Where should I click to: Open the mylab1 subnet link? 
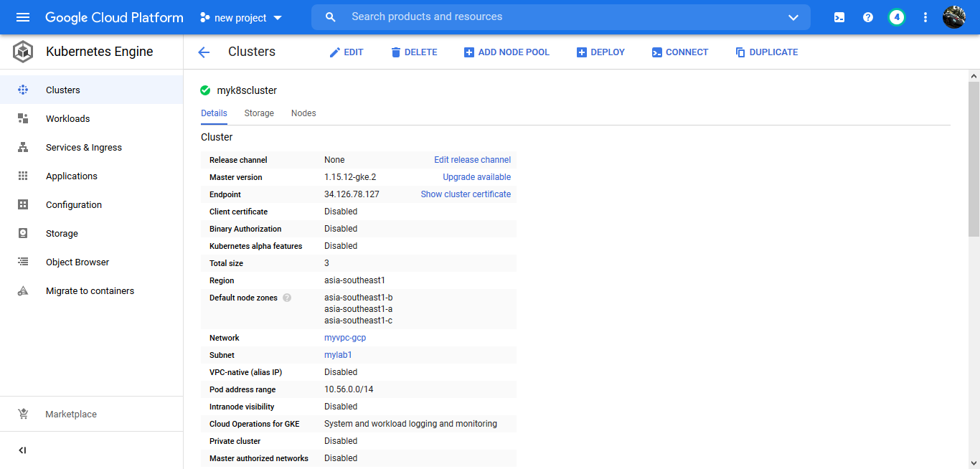pos(338,355)
